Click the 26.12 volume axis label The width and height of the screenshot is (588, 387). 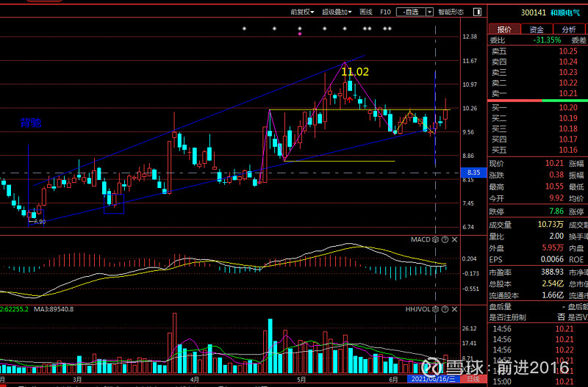pyautogui.click(x=470, y=328)
